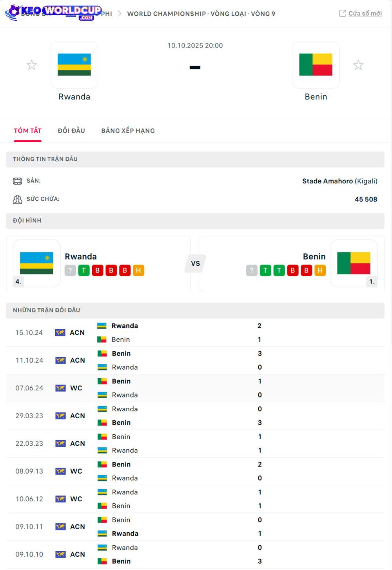The height and width of the screenshot is (570, 392).
Task: Click the Rwanda flag thumbnail in ĐỘI HÌNH
Action: click(36, 263)
